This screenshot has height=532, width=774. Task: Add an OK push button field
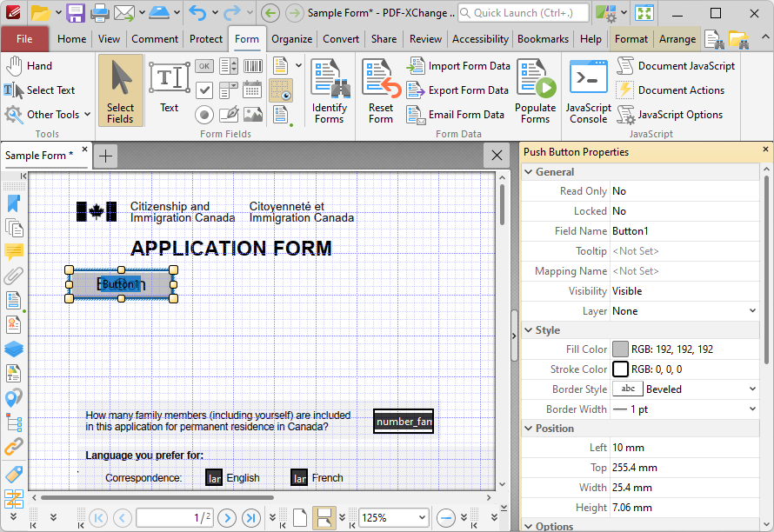(x=204, y=66)
